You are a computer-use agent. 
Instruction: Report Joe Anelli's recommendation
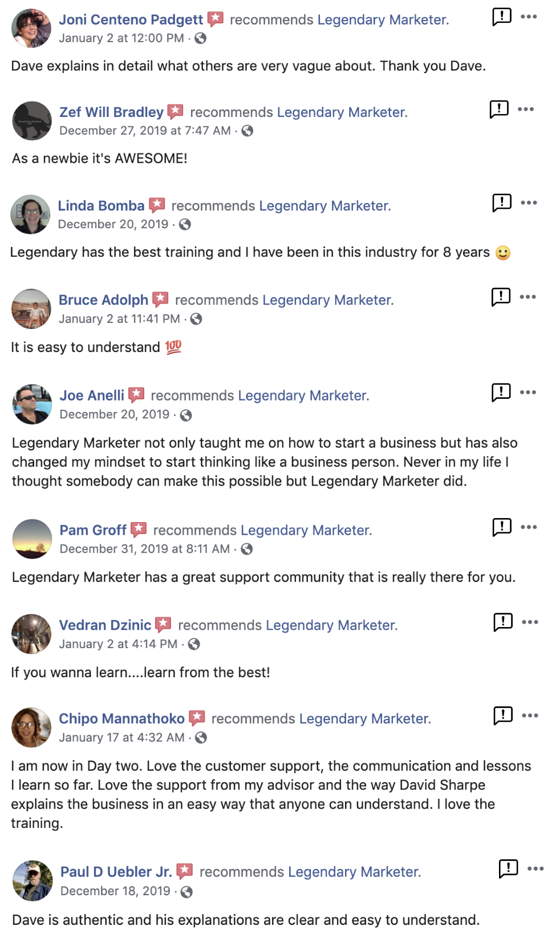[501, 391]
